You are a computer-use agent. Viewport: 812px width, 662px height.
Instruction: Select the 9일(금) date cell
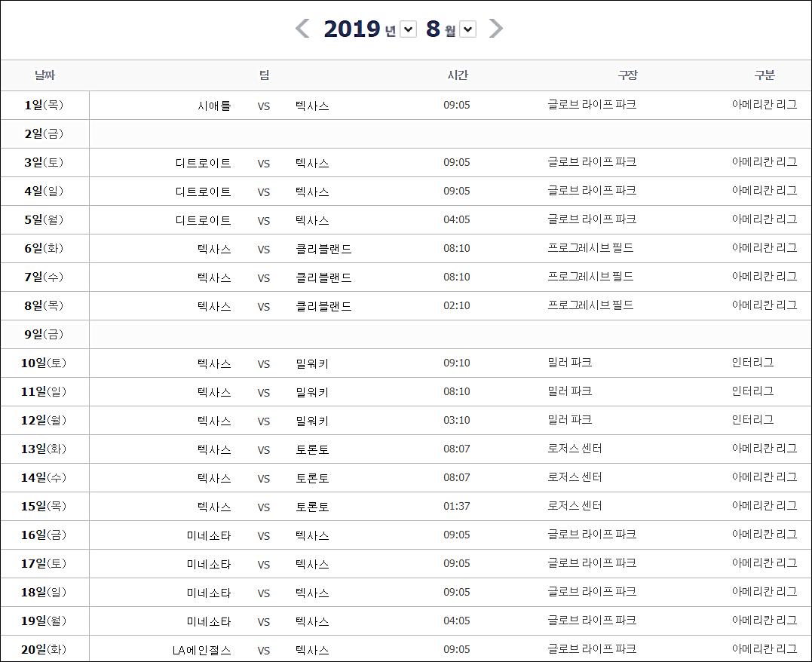44,334
